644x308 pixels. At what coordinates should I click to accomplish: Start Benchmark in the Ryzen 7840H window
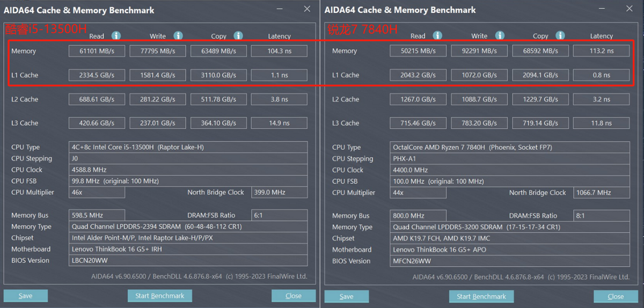pyautogui.click(x=481, y=296)
